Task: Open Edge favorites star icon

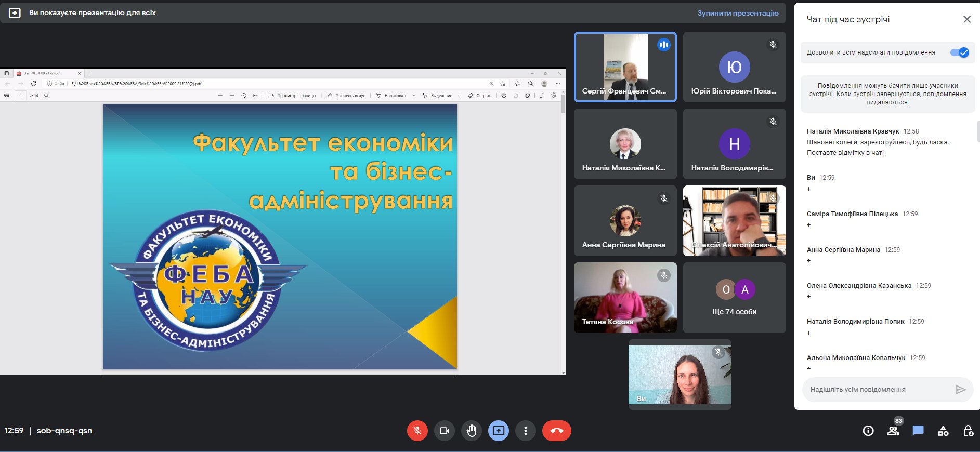Action: click(517, 84)
